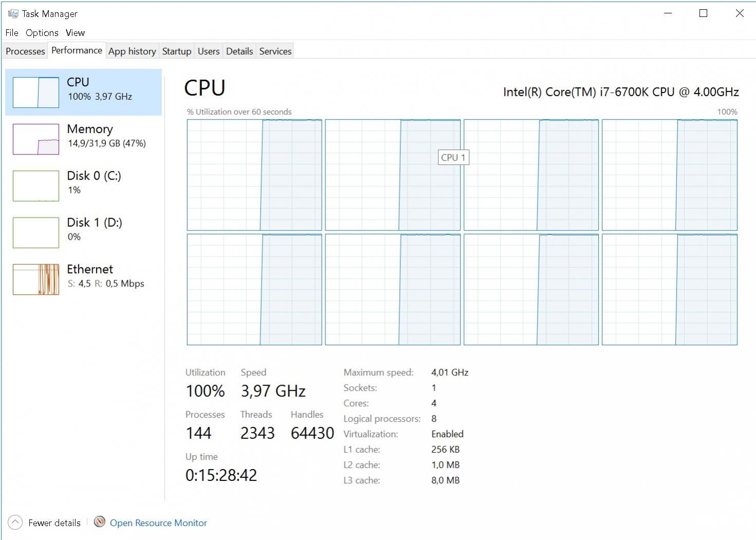The width and height of the screenshot is (756, 540).
Task: Select the Performance tab
Action: coord(77,50)
